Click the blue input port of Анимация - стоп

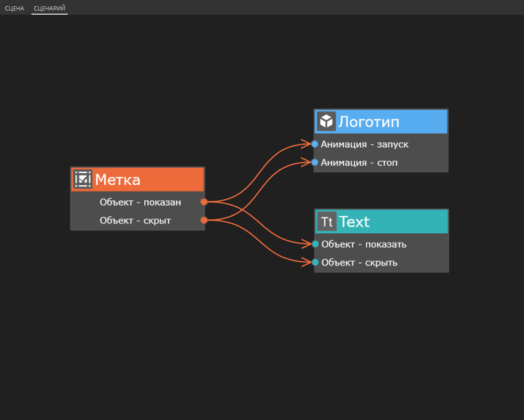(314, 163)
